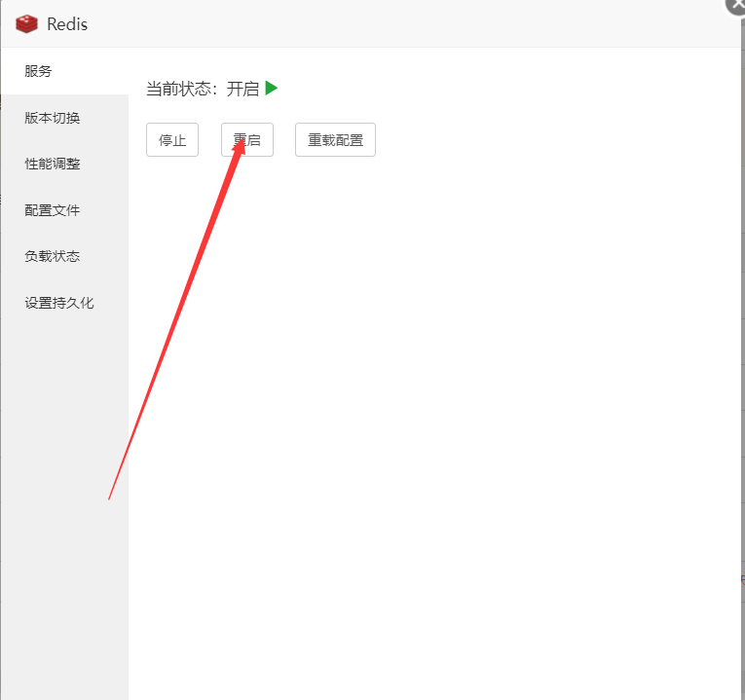The image size is (745, 700).
Task: Open the 性能调整 tab
Action: coord(64,164)
